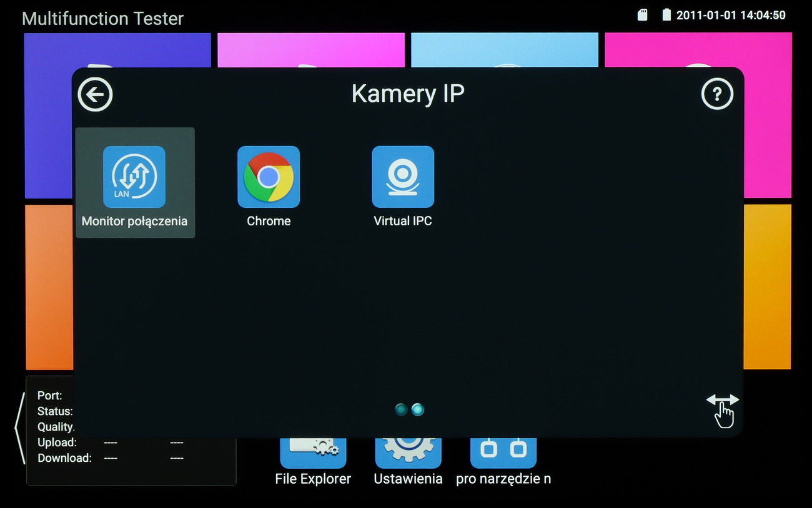Screen dimensions: 812x508
Task: Click the battery indicator icon
Action: pyautogui.click(x=666, y=15)
